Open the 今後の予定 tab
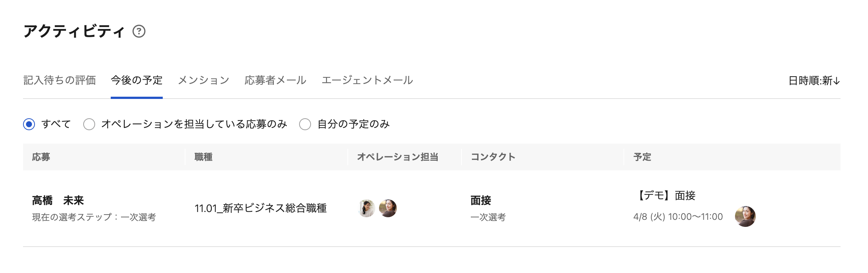 [136, 80]
